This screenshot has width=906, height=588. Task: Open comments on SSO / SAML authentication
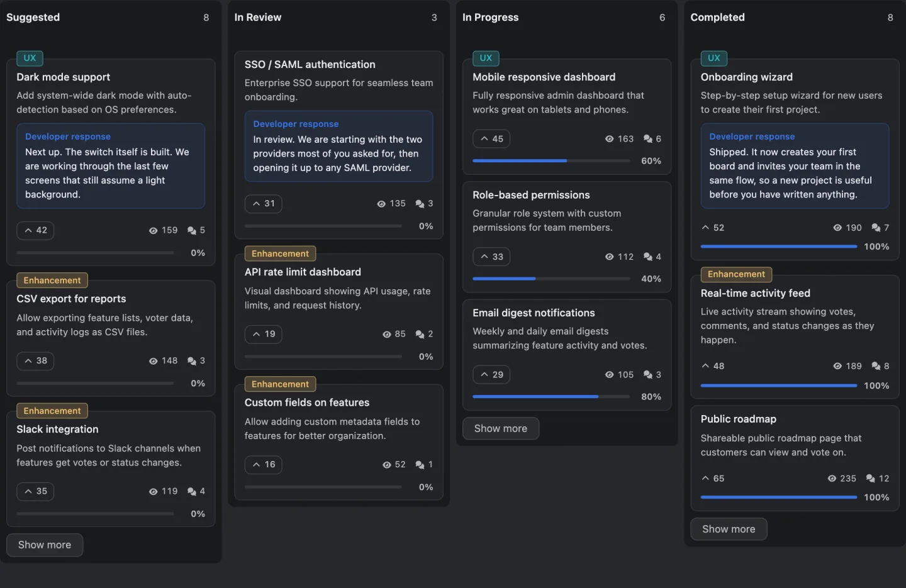coord(420,204)
